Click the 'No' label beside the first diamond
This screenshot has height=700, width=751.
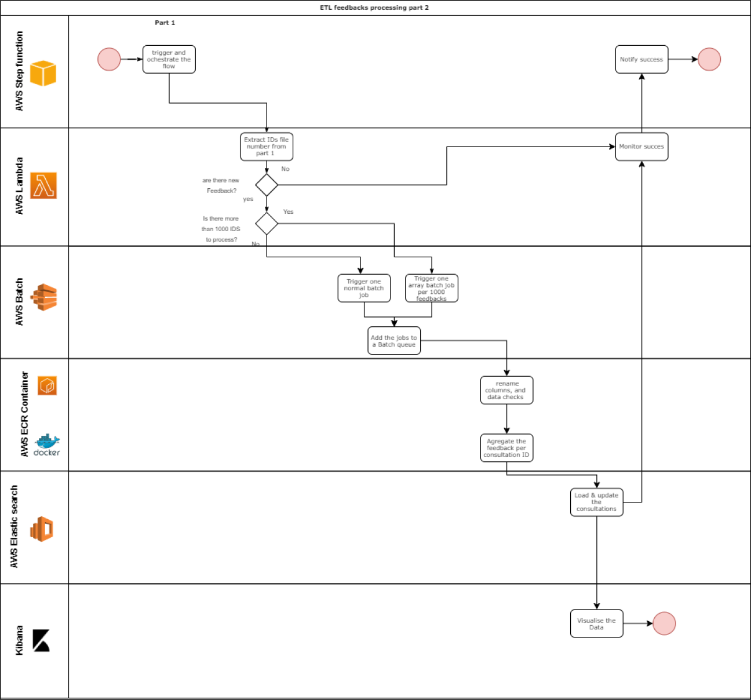285,169
